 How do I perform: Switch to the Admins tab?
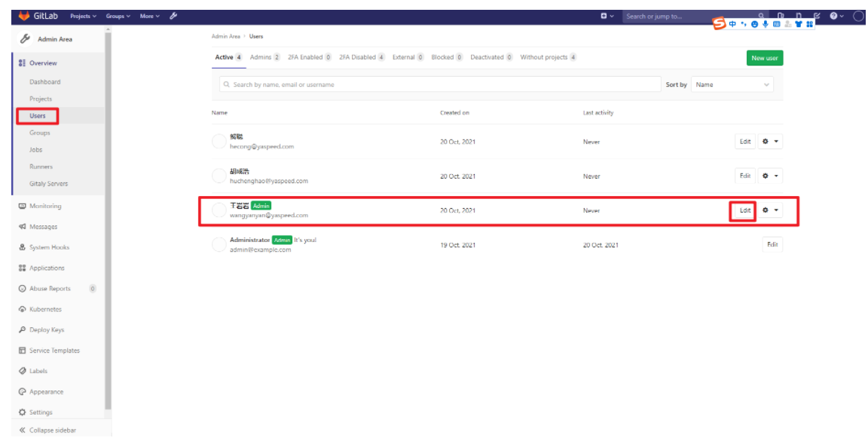[x=260, y=57]
